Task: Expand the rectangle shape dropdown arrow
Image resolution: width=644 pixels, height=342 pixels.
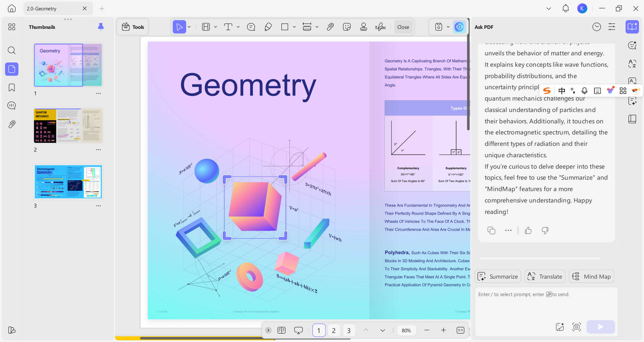Action: click(x=294, y=27)
